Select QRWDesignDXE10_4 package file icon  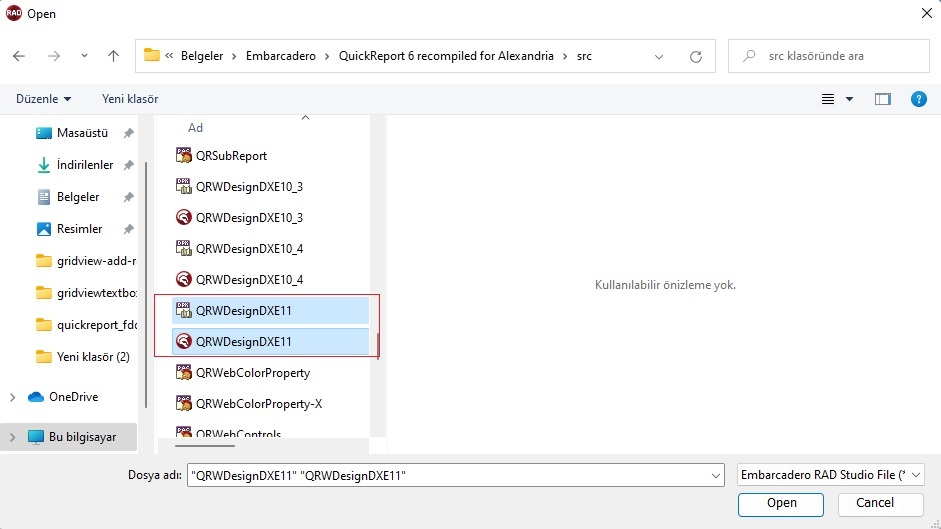point(184,248)
